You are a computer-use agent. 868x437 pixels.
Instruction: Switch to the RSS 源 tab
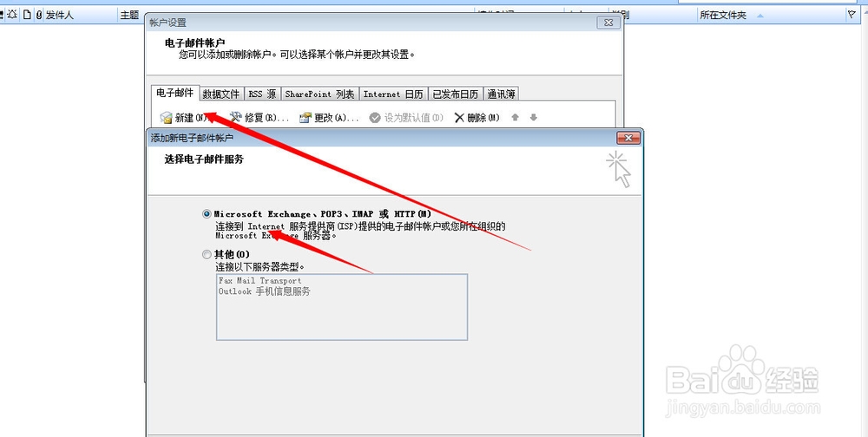pos(262,94)
